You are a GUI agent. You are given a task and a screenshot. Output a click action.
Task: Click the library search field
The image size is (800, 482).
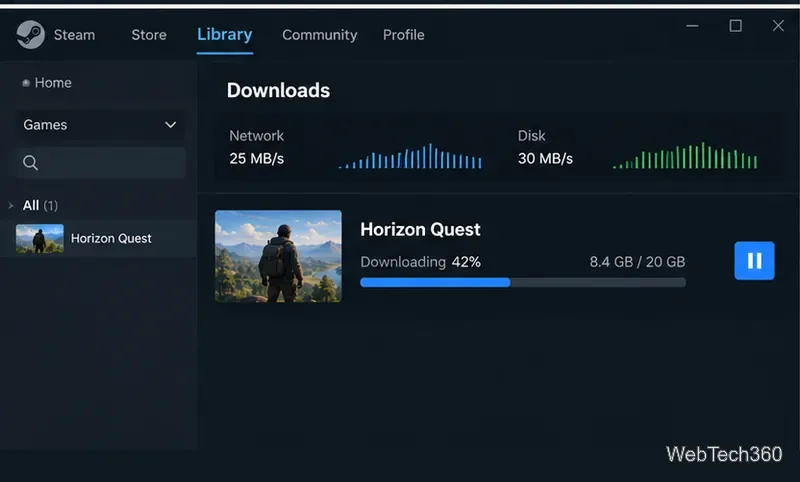pyautogui.click(x=100, y=163)
